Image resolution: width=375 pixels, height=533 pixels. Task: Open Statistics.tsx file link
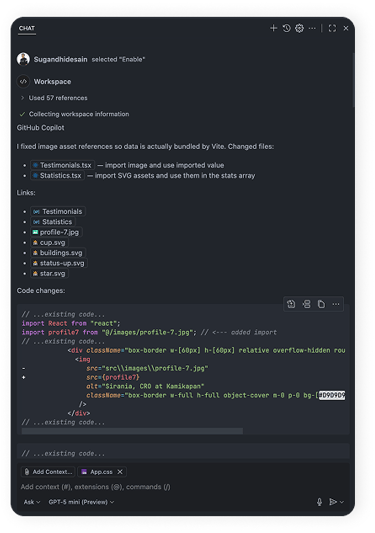57,176
